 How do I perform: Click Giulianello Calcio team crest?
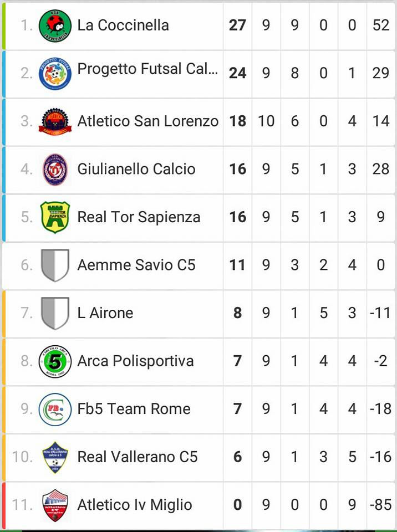(x=55, y=169)
